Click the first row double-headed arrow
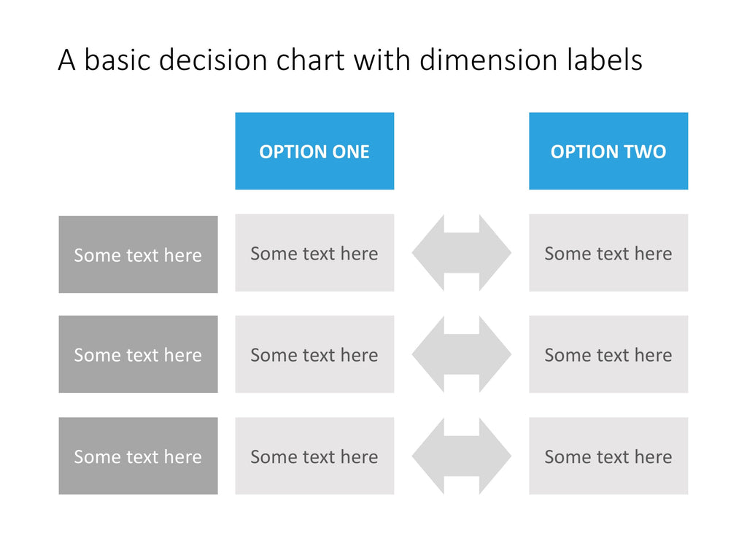 [462, 253]
